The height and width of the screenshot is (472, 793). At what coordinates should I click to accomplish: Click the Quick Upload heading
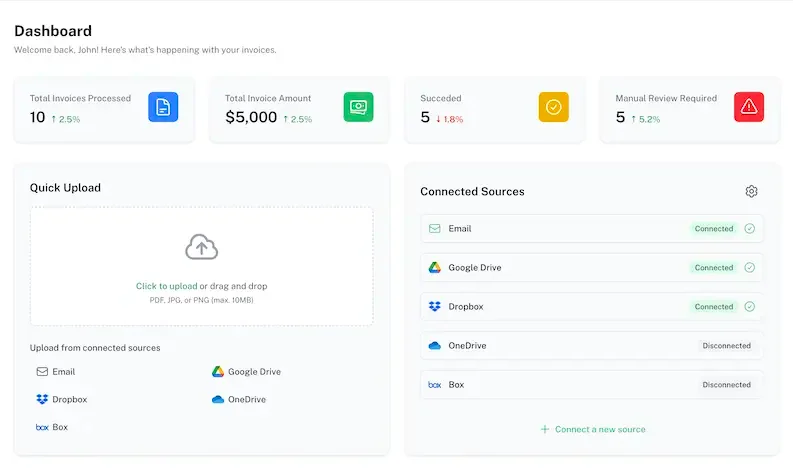point(65,188)
